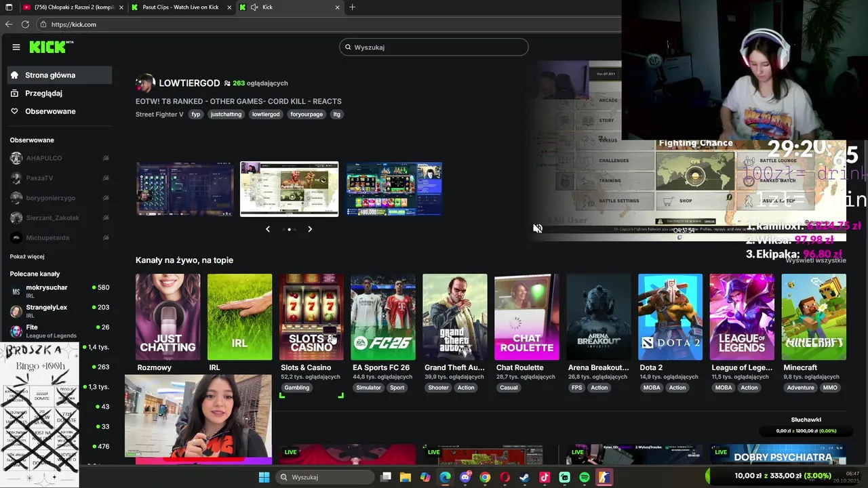Viewport: 868px width, 488px height.
Task: Click the Gambling tag under Slots & Casino
Action: point(297,388)
